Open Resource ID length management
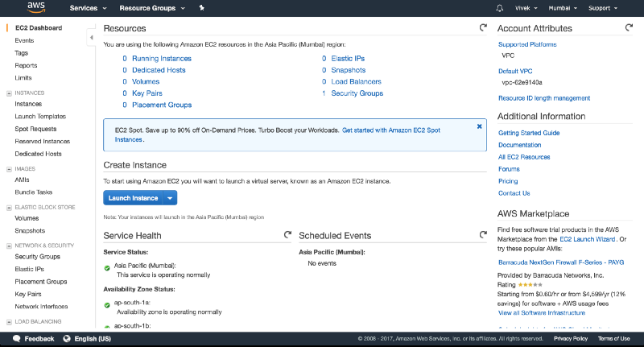644x347 pixels. click(x=544, y=98)
